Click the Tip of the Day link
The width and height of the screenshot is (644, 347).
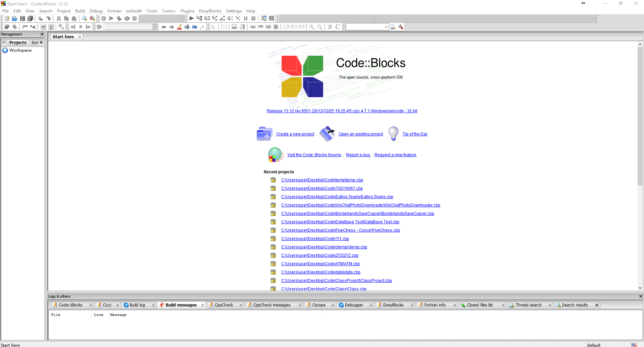coord(415,134)
